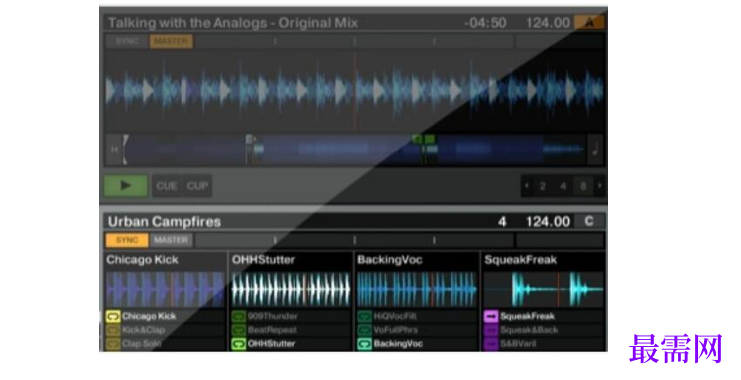
Task: Click the CUE button on Deck A
Action: (x=167, y=186)
